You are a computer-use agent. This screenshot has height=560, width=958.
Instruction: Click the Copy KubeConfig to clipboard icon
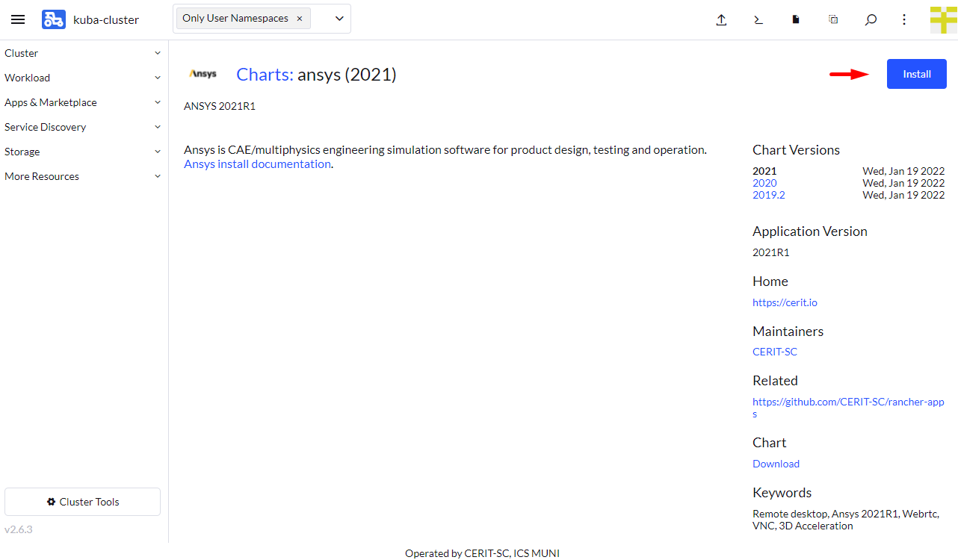833,20
